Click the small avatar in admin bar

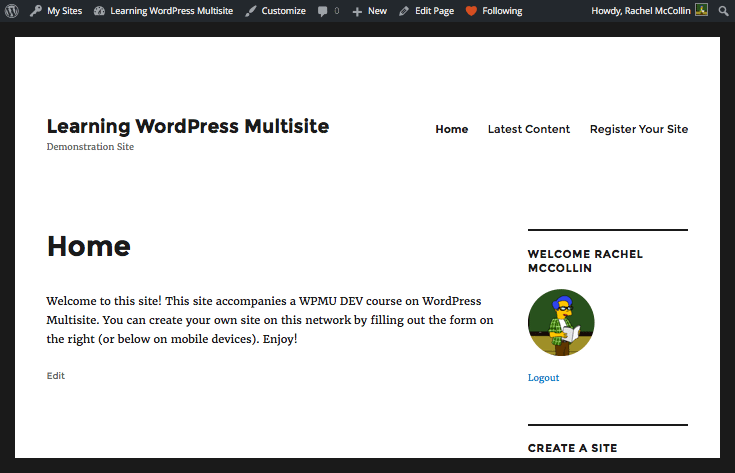tap(701, 10)
